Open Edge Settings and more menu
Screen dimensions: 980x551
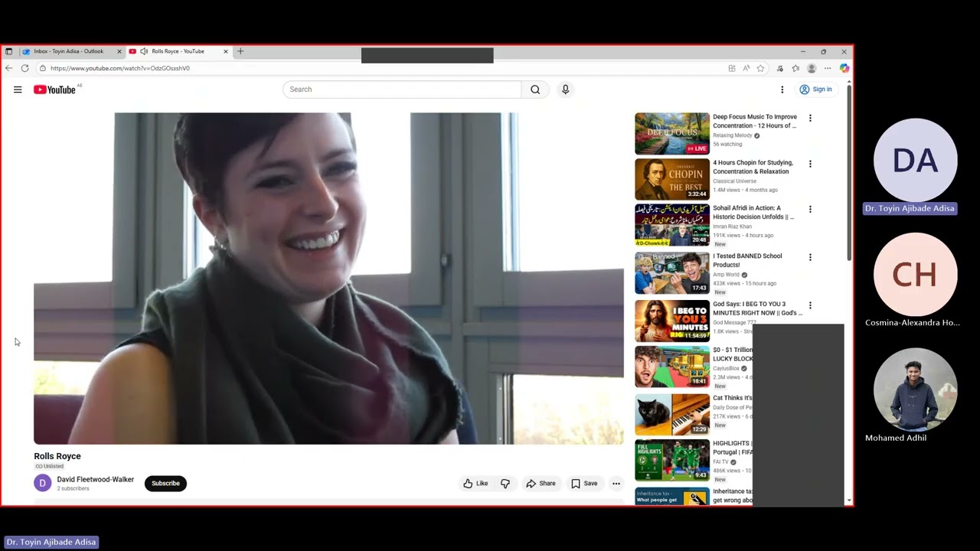pyautogui.click(x=828, y=68)
